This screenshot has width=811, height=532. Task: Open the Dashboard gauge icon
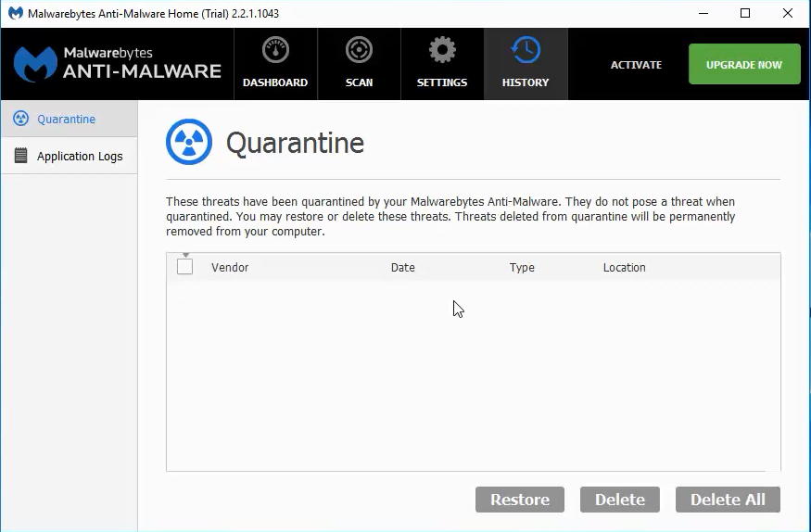click(275, 50)
